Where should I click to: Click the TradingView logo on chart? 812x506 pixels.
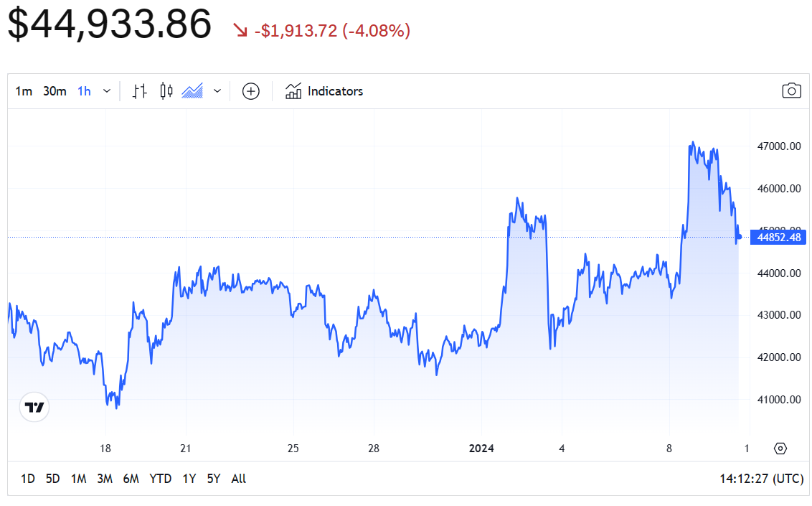[x=34, y=408]
